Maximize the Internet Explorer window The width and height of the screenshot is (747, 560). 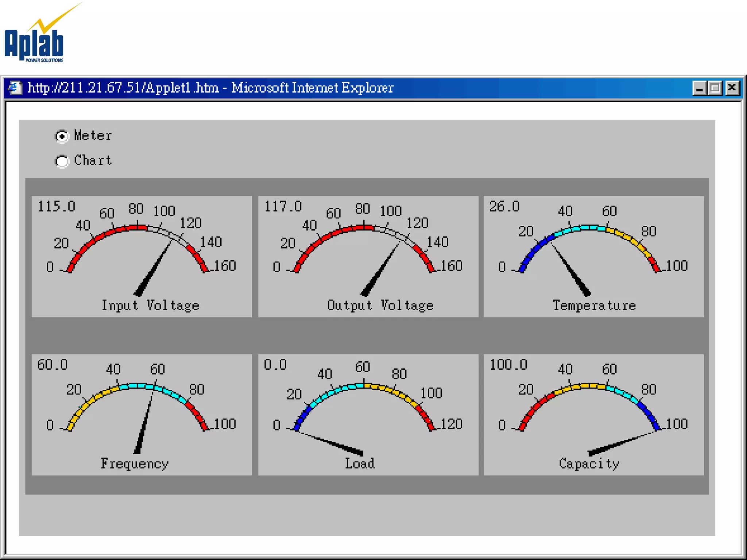tap(715, 88)
